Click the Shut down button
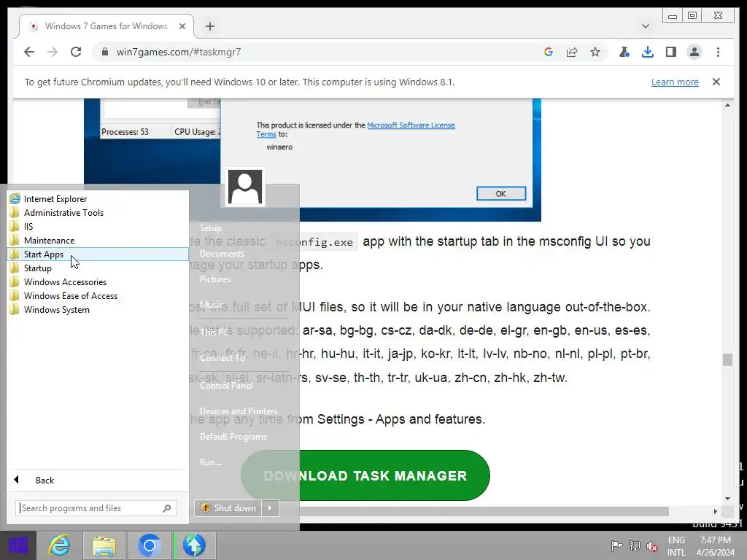The height and width of the screenshot is (560, 747). point(228,508)
